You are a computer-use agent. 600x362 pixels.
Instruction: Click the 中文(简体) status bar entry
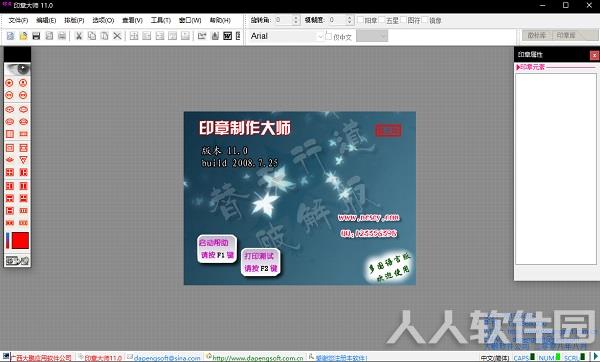click(x=495, y=358)
